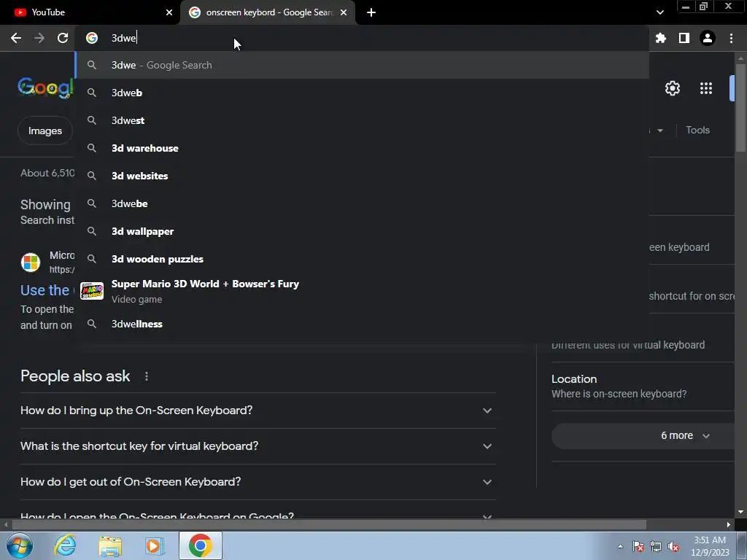Click the muted volume tray icon
This screenshot has width=747, height=560.
coord(673,547)
